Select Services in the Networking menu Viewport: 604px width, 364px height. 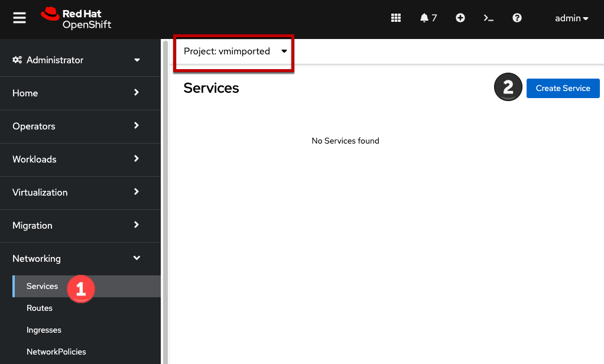(42, 286)
